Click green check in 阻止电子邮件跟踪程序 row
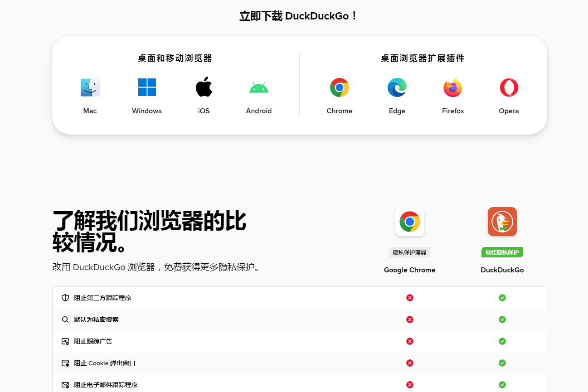588x392 pixels. coord(502,385)
